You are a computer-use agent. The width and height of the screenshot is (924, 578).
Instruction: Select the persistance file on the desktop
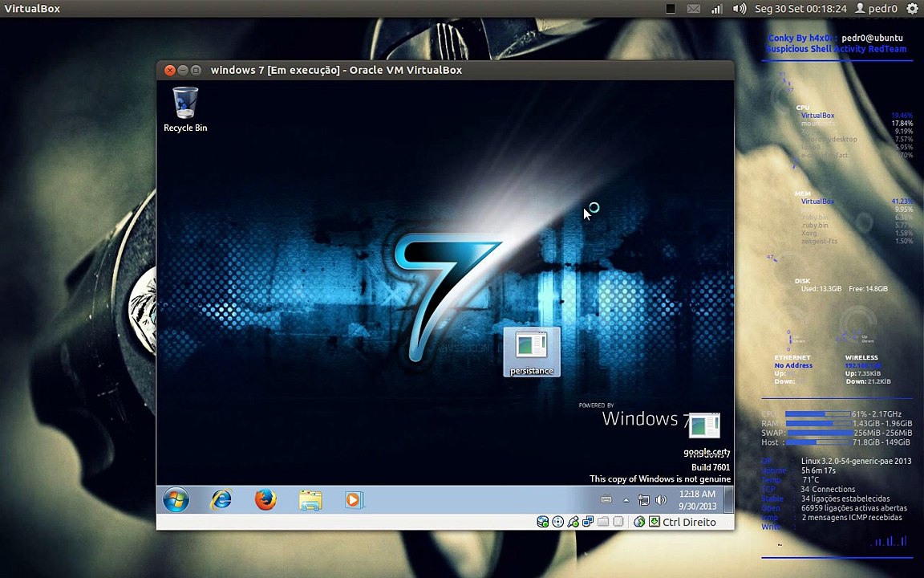coord(532,352)
